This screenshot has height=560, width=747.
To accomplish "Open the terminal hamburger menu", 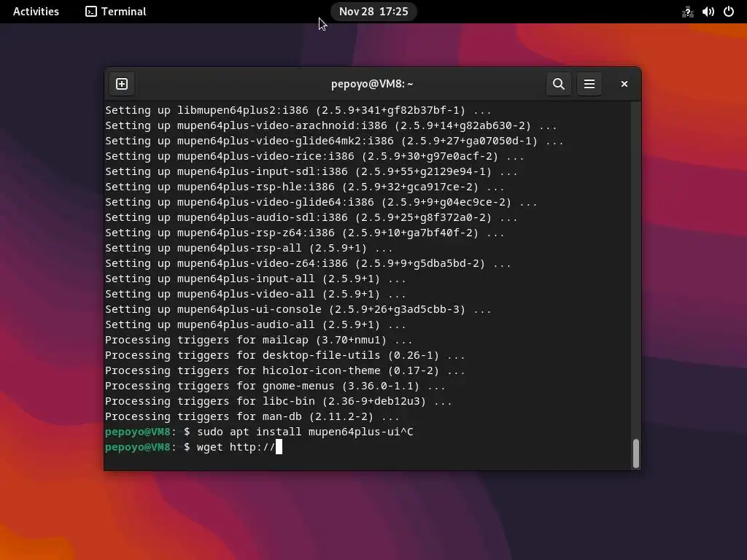I will [x=589, y=84].
